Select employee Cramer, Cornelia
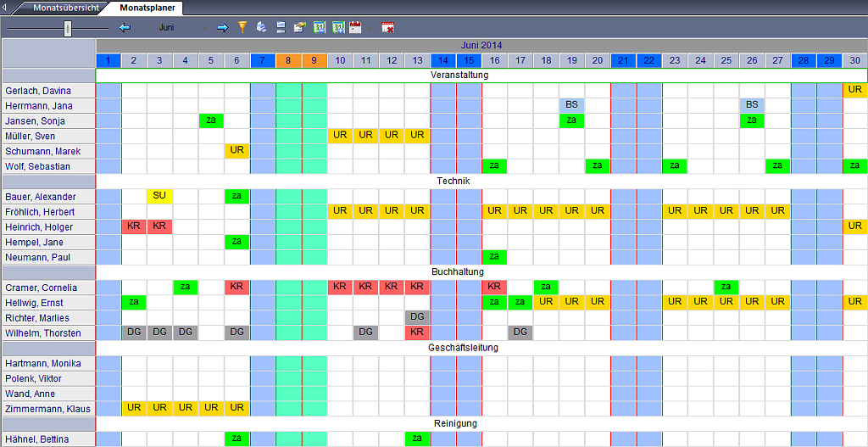This screenshot has width=868, height=447. point(48,288)
